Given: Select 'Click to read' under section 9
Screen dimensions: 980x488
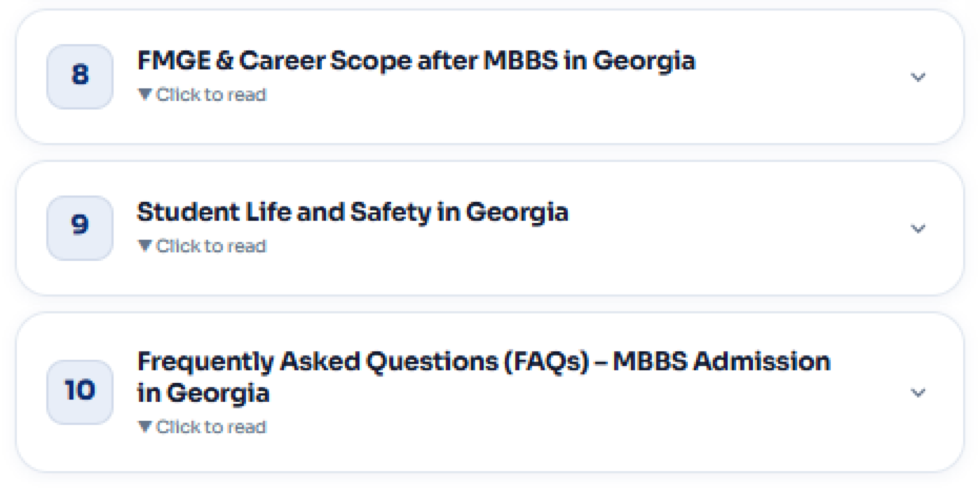Looking at the screenshot, I should point(211,246).
